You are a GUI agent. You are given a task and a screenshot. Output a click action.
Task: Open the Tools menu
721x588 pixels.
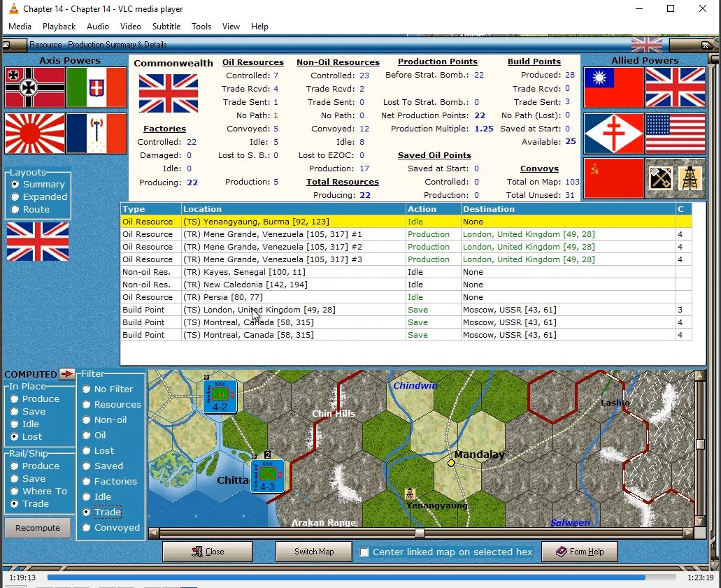[201, 26]
